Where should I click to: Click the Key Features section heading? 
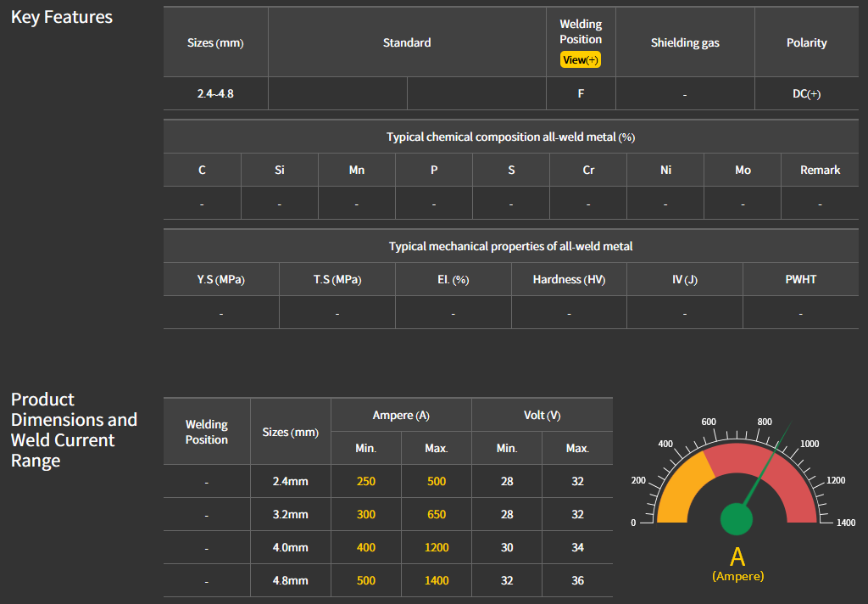(62, 18)
